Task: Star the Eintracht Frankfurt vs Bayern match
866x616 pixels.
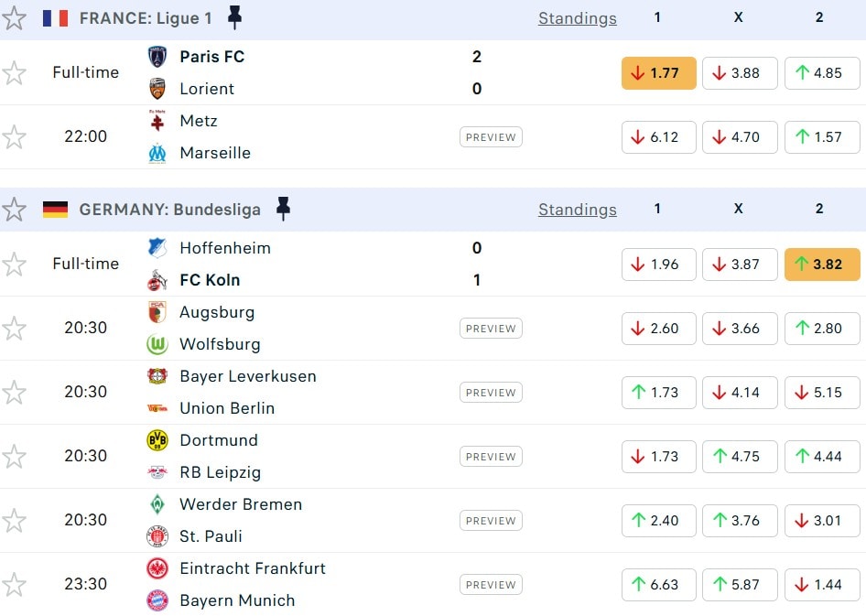Action: coord(15,585)
